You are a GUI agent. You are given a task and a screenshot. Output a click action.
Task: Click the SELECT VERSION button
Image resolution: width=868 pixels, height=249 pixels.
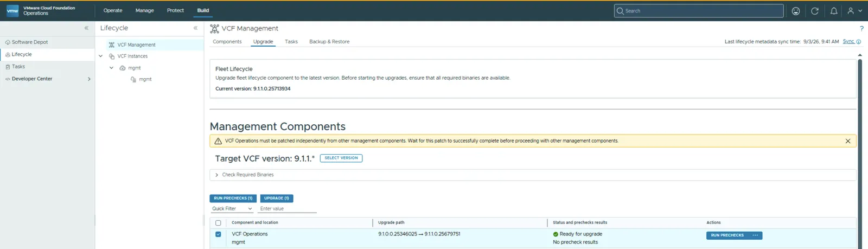click(x=341, y=158)
